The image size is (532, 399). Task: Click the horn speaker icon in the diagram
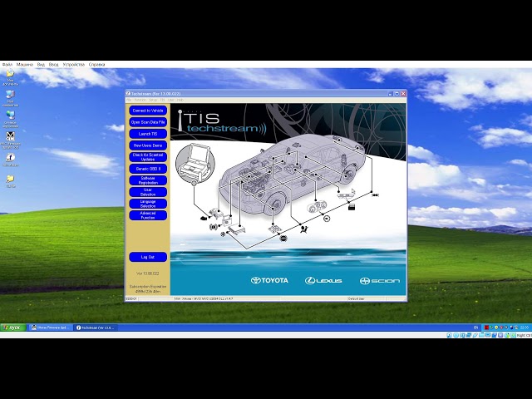(x=213, y=227)
